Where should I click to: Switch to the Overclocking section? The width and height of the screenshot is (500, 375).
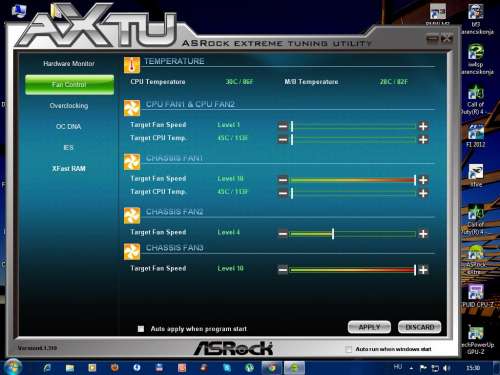(69, 106)
